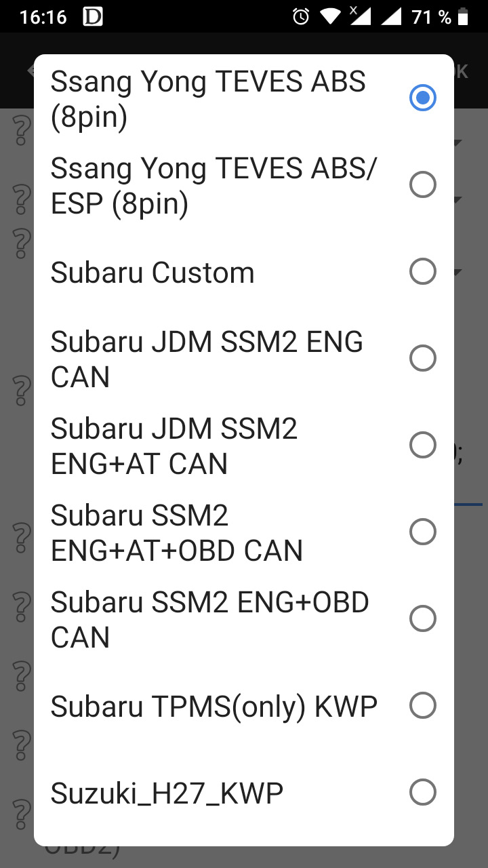Tap Subaru TPMS(only) KWP entry label

[213, 707]
